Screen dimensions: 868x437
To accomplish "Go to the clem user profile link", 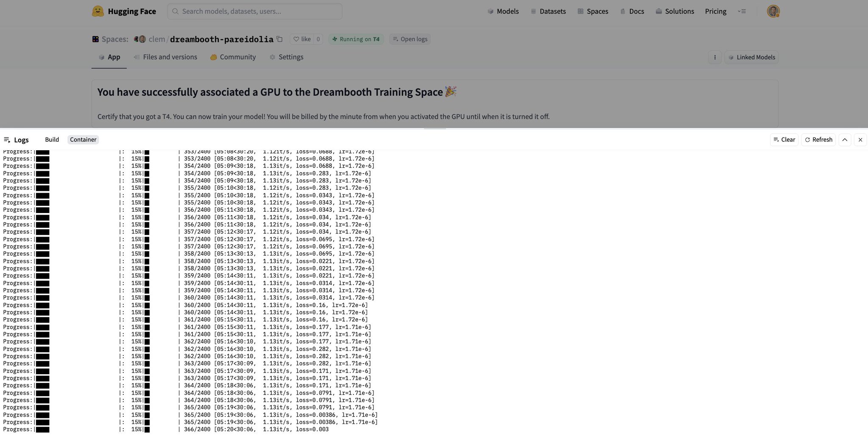I will [x=157, y=39].
